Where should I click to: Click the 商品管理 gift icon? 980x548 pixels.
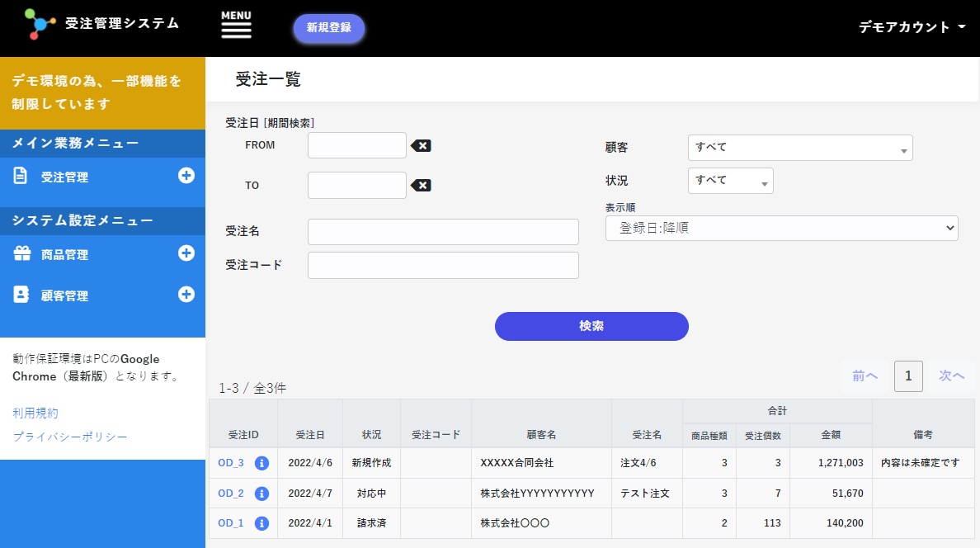pos(22,253)
